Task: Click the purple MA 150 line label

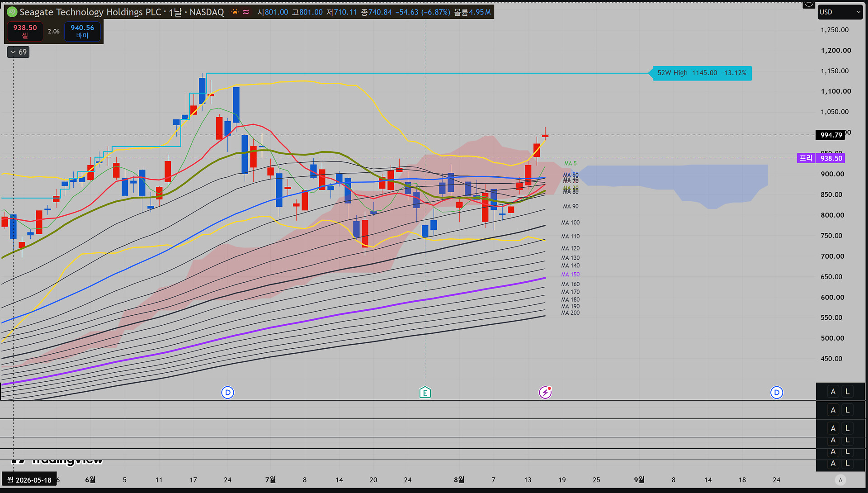Action: click(x=571, y=275)
